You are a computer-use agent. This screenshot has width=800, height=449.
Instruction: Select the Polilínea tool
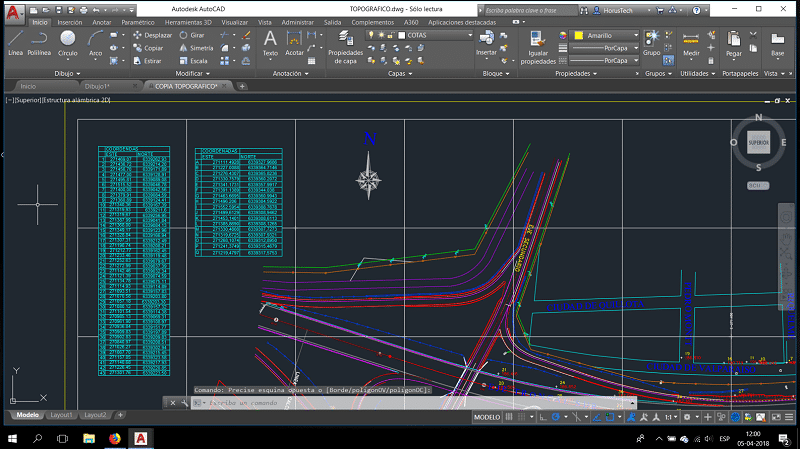pyautogui.click(x=39, y=43)
